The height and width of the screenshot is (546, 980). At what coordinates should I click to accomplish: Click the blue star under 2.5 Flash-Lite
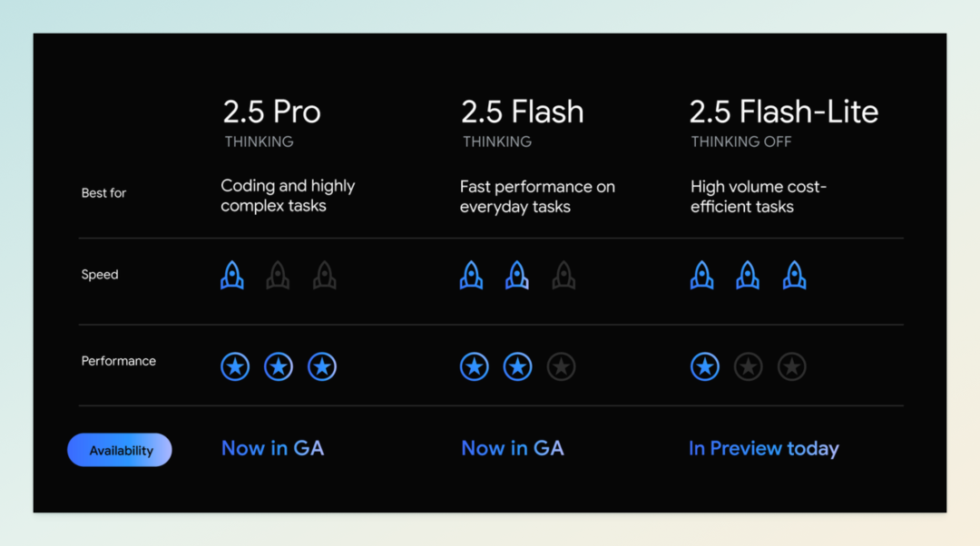point(705,366)
